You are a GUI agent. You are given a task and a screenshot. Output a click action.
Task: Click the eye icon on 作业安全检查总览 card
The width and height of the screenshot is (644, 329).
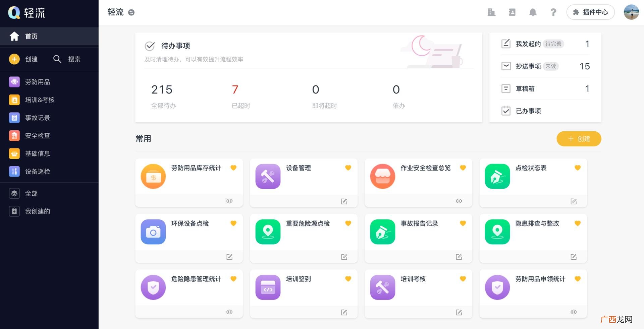[x=459, y=201]
